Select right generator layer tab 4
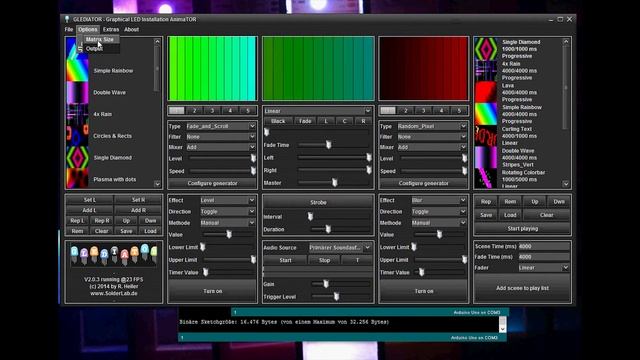This screenshot has height=360, width=640. 441,111
